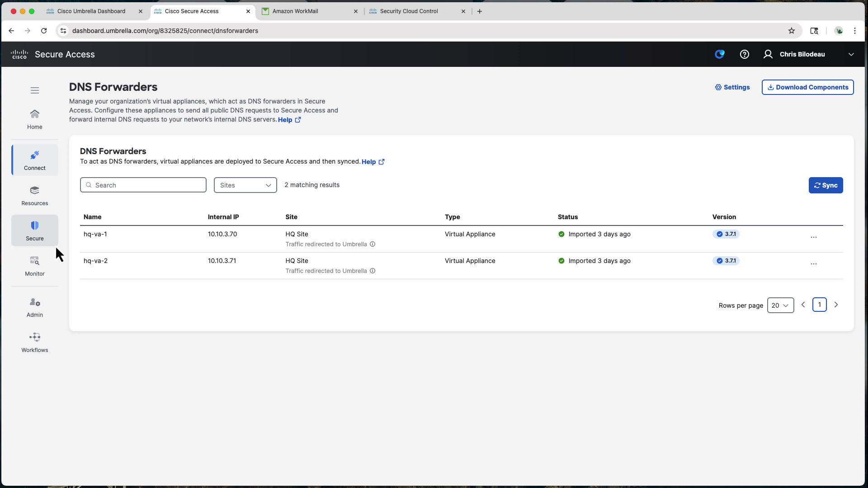The height and width of the screenshot is (488, 868).
Task: Click the user profile icon
Action: (x=768, y=54)
